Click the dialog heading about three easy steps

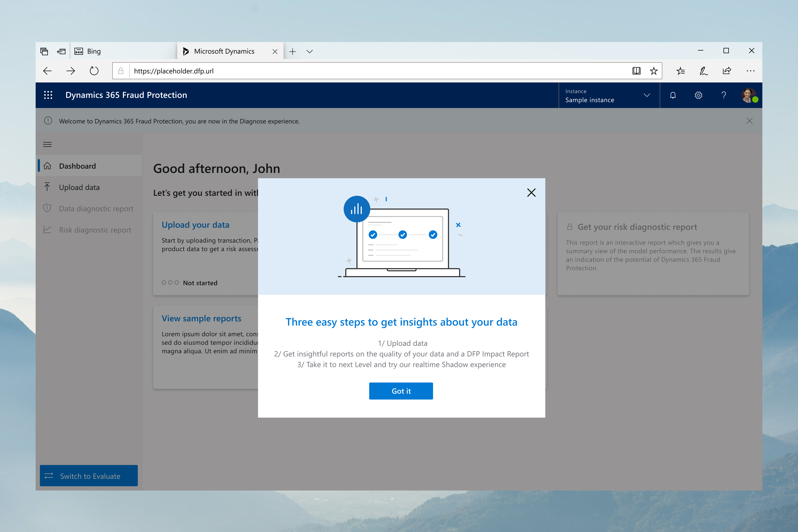pos(401,322)
